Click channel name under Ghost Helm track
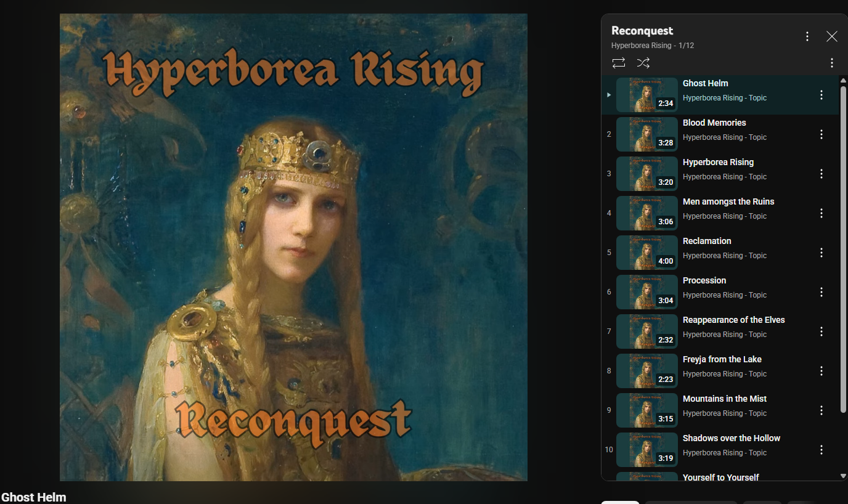This screenshot has width=848, height=504. [725, 98]
